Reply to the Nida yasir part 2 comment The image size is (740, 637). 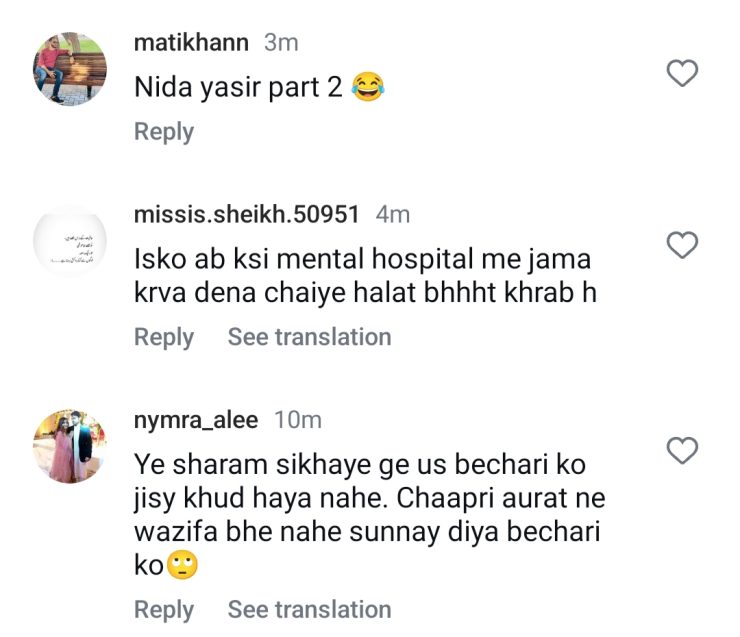click(164, 131)
